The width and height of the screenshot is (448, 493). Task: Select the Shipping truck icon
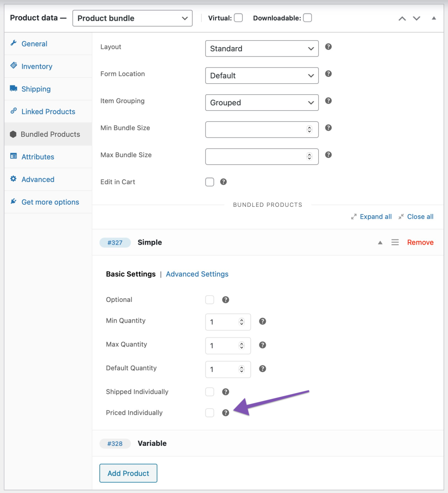point(14,89)
